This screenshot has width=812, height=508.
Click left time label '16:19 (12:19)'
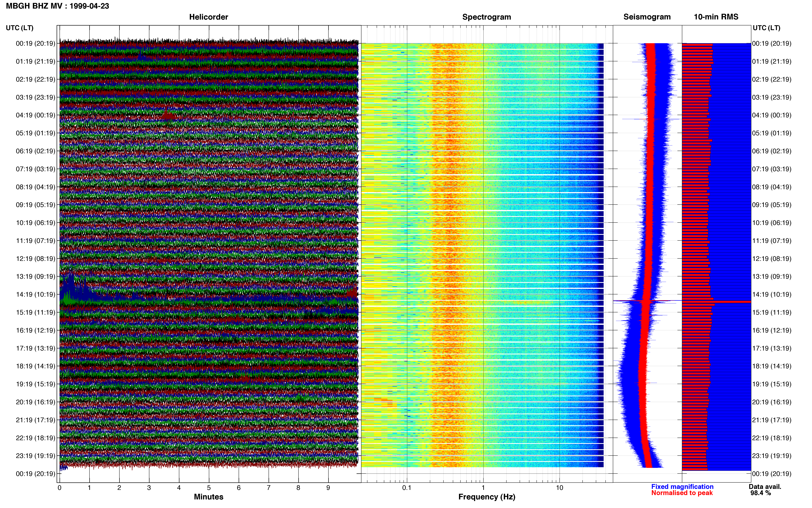click(x=35, y=330)
